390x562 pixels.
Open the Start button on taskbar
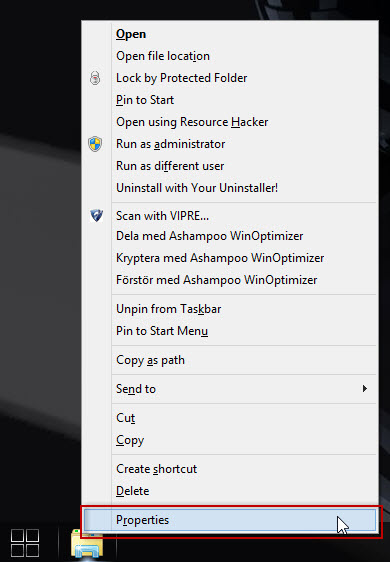[x=25, y=543]
